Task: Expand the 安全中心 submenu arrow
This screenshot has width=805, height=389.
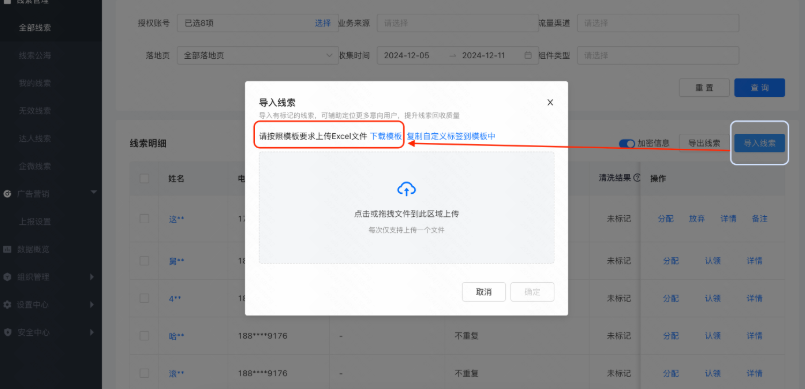Action: 92,332
